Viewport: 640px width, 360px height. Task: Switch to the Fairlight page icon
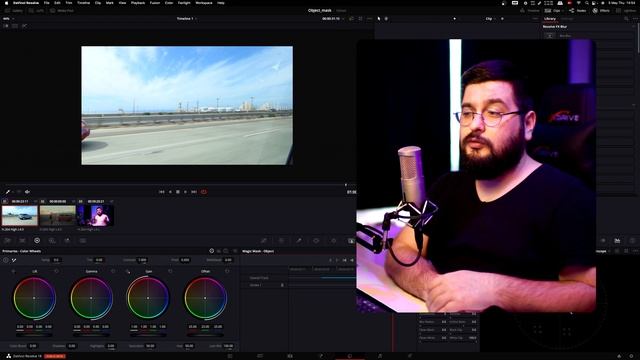(380, 356)
